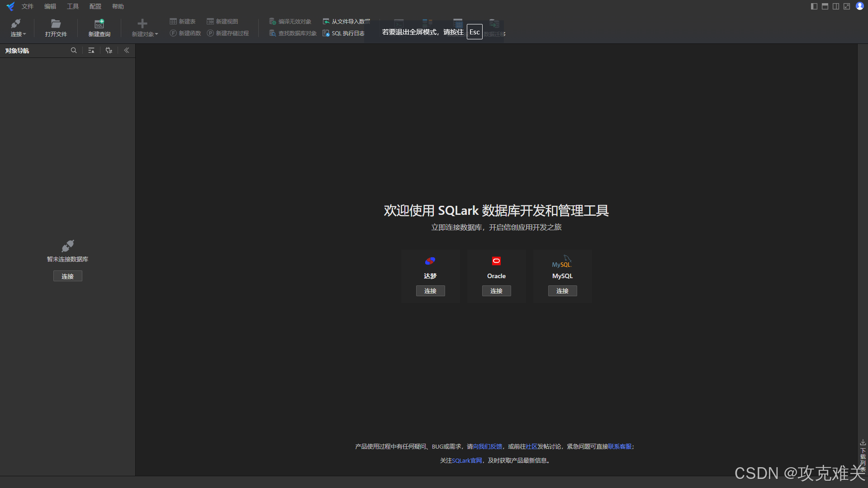Open the 编辑 menu
Viewport: 868px width, 488px height.
[50, 6]
